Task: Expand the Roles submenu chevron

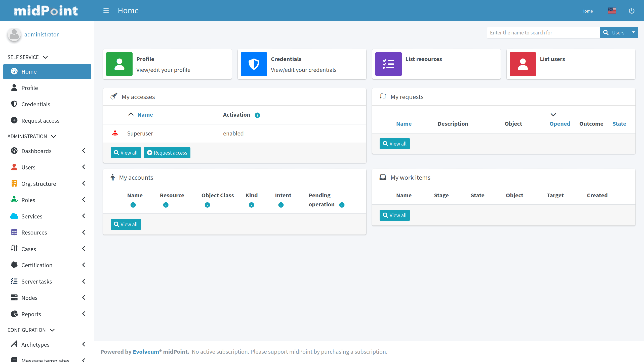Action: click(84, 200)
